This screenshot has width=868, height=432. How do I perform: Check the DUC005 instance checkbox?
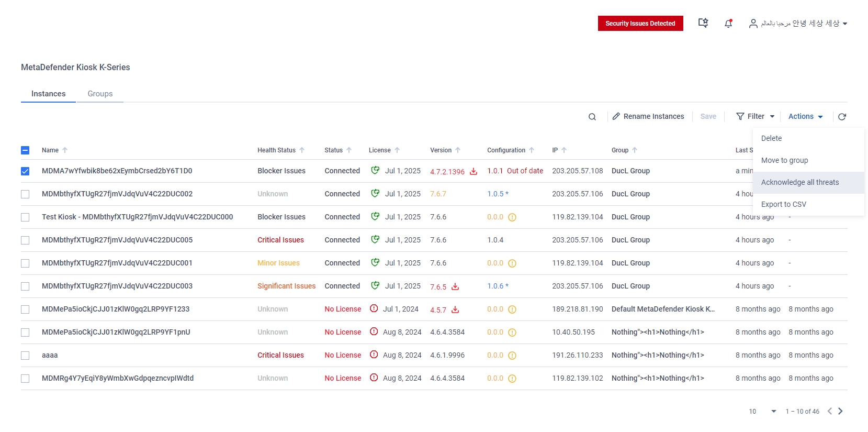25,240
